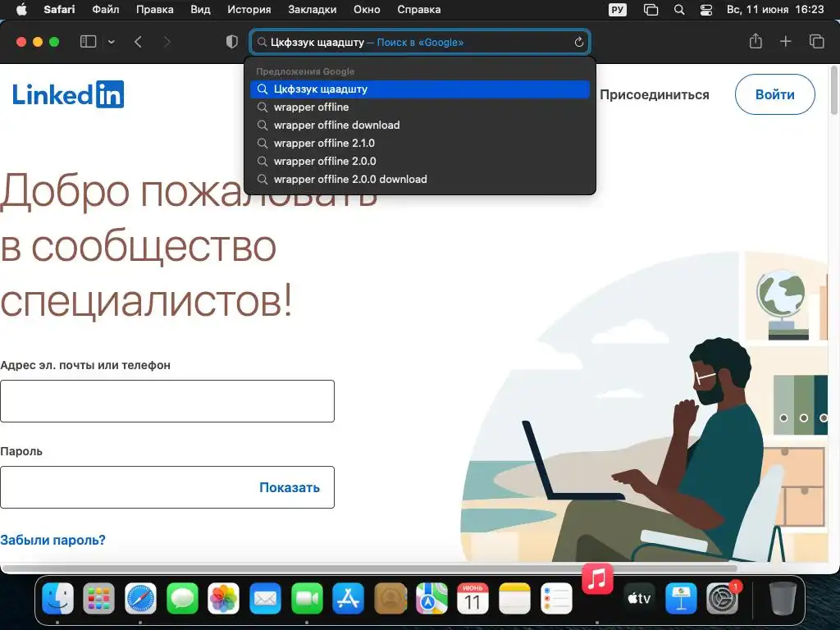
Task: Open the Закладки menu
Action: pyautogui.click(x=313, y=10)
